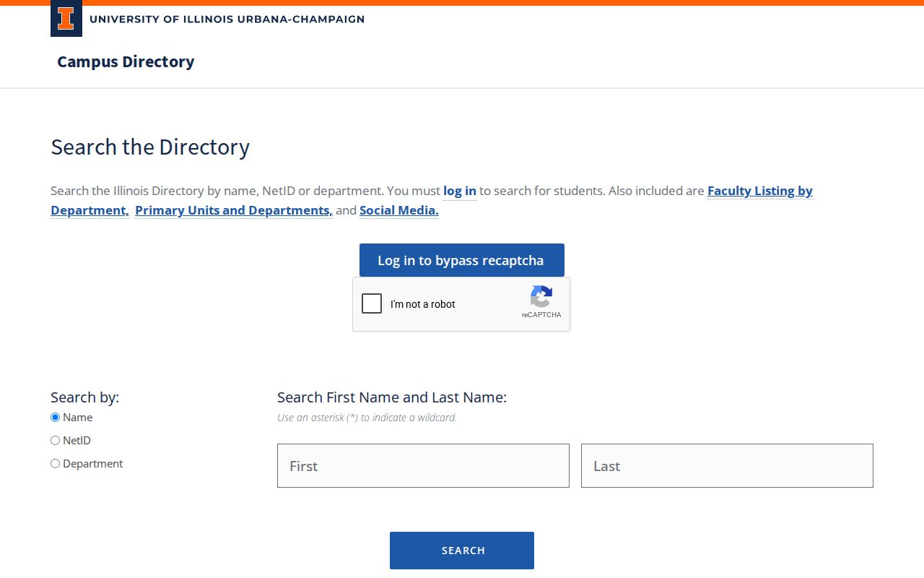This screenshot has width=924, height=578.
Task: Click the Search the Directory heading
Action: click(x=150, y=147)
